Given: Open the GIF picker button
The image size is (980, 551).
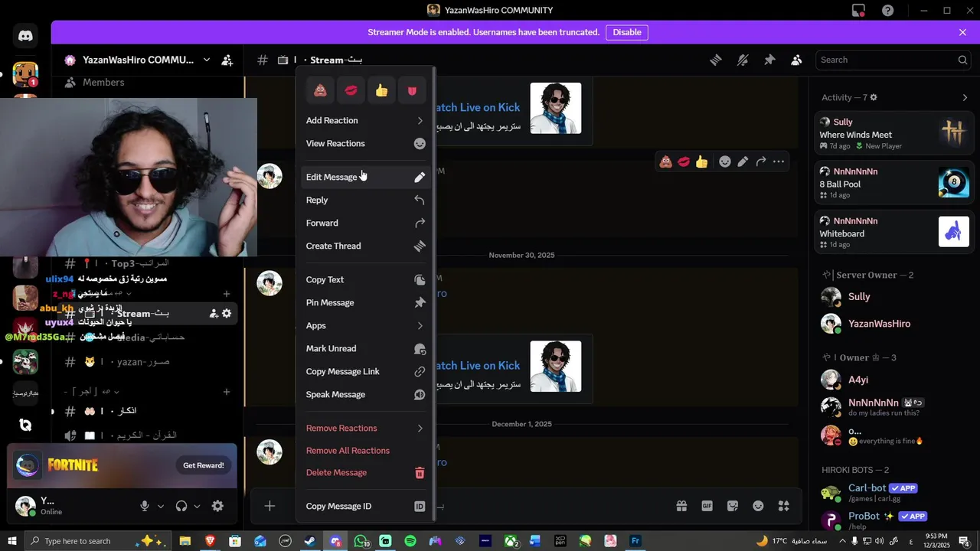Looking at the screenshot, I should 707,506.
